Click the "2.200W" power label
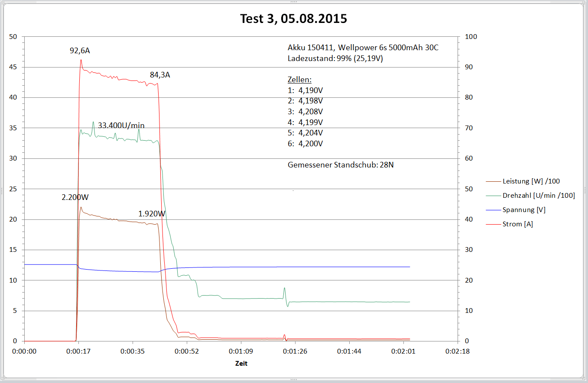 75,197
